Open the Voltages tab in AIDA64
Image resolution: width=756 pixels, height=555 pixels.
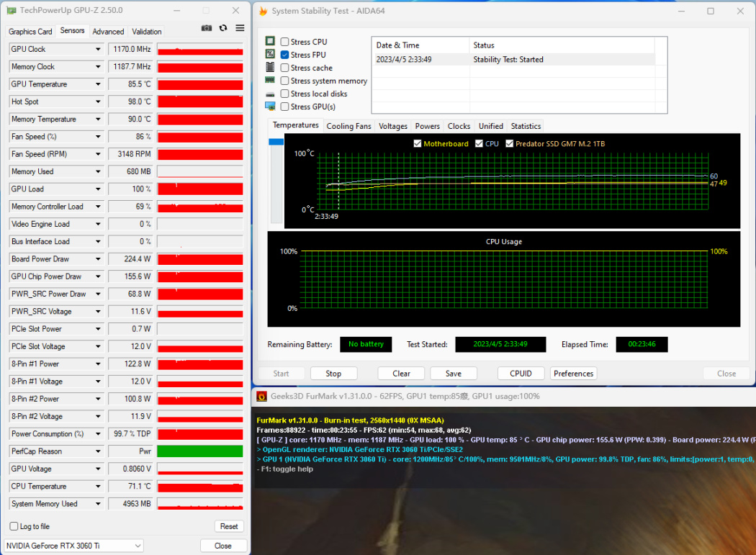(393, 126)
